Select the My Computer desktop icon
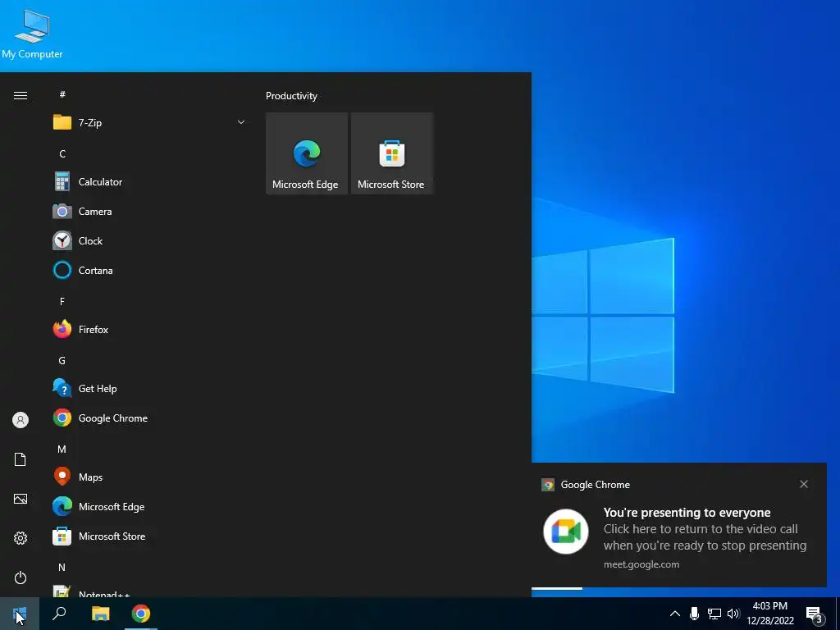The image size is (840, 630). 32,33
